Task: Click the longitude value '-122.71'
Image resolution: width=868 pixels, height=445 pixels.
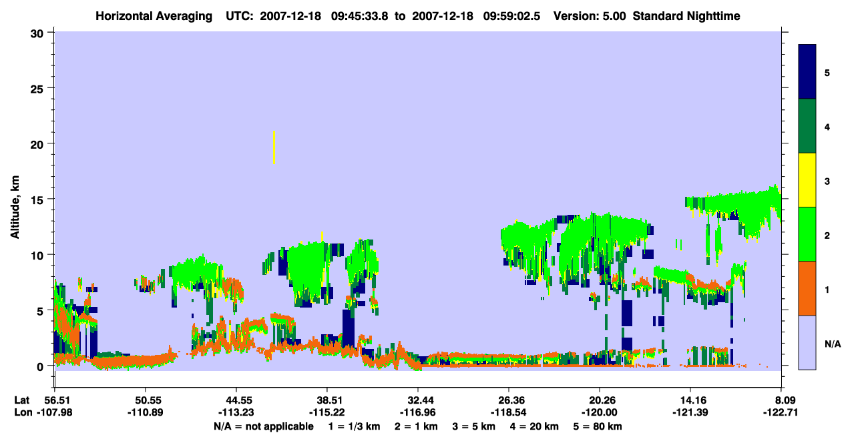Action: point(781,412)
